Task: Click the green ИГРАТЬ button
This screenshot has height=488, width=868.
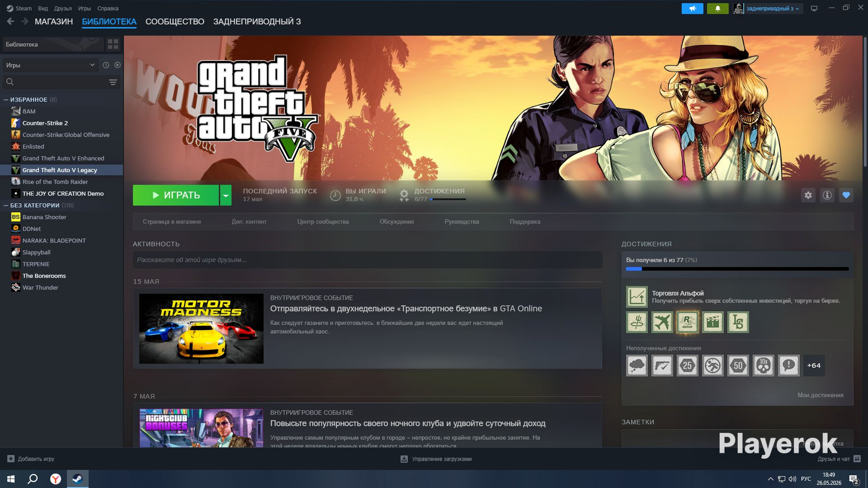Action: tap(176, 195)
